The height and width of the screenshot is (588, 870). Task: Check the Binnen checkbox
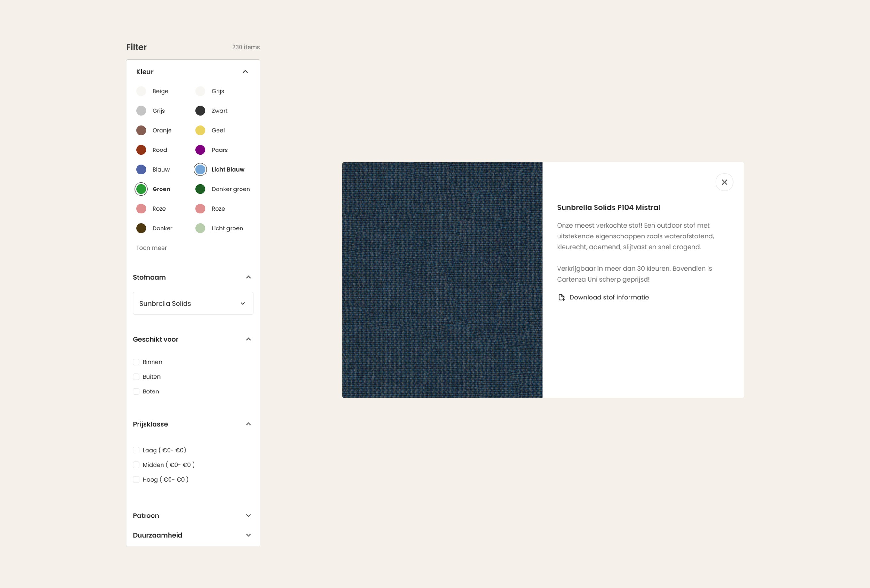tap(136, 362)
